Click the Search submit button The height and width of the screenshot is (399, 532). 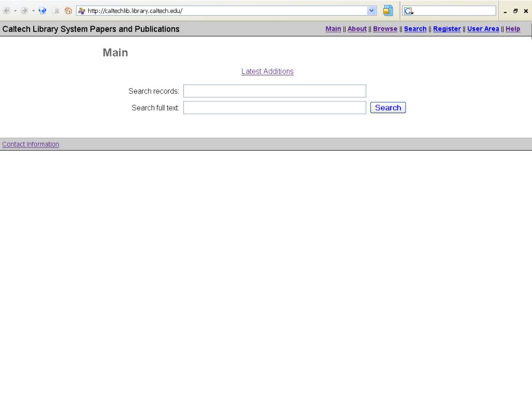[x=388, y=108]
